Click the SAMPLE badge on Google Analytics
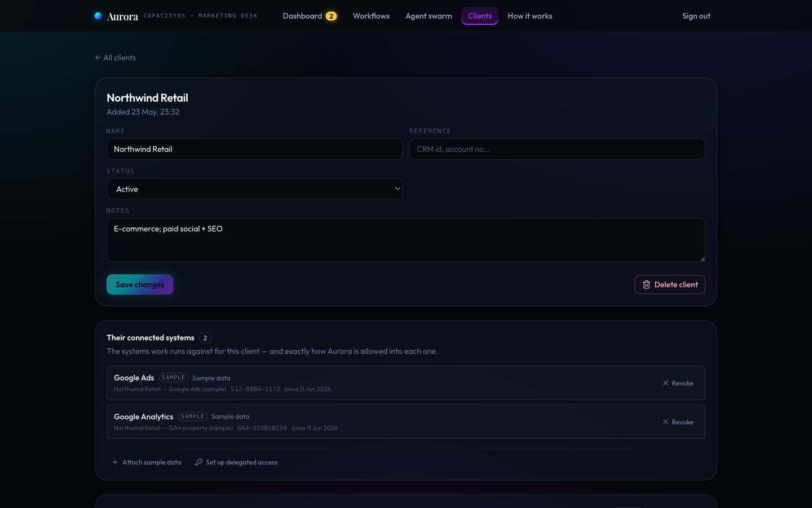The image size is (812, 508). coord(193,417)
